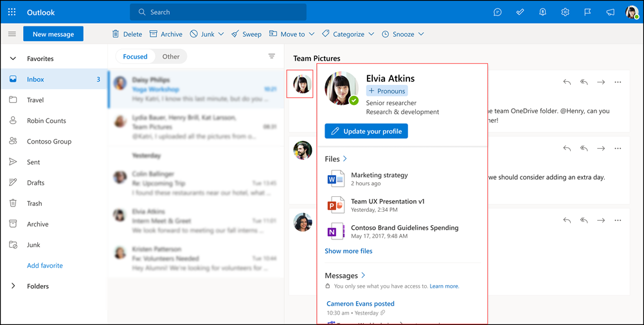Click the Outlook title in the header

tap(40, 12)
